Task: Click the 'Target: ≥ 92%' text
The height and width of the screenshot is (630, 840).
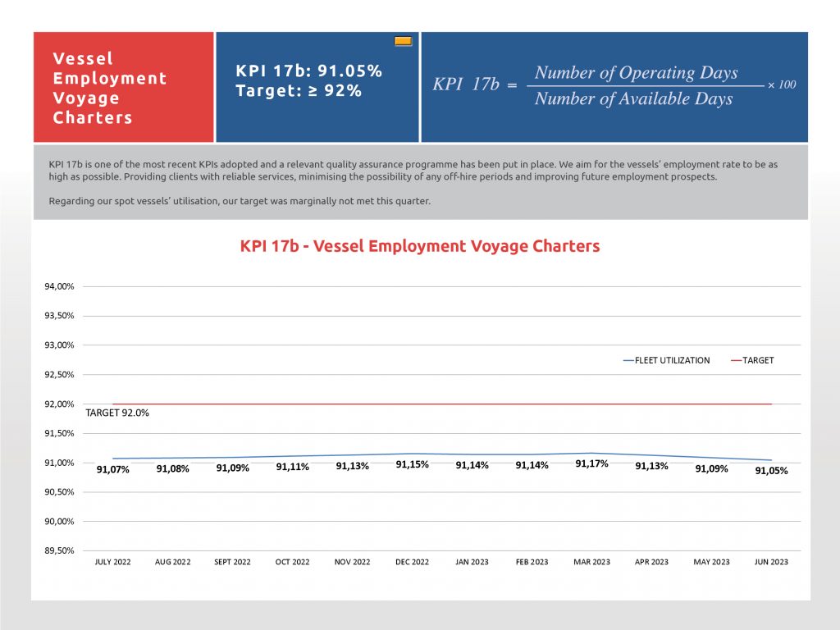Action: point(299,90)
